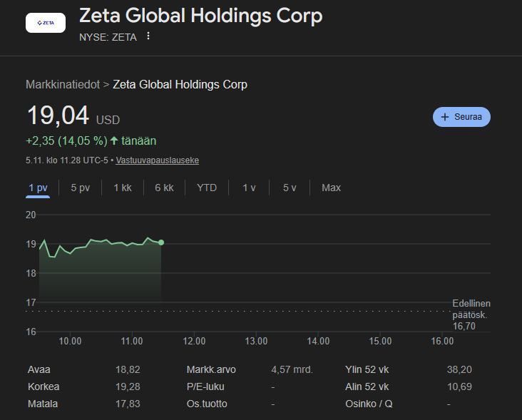522x420 pixels.
Task: Show the 1 kk price history
Action: [x=123, y=188]
